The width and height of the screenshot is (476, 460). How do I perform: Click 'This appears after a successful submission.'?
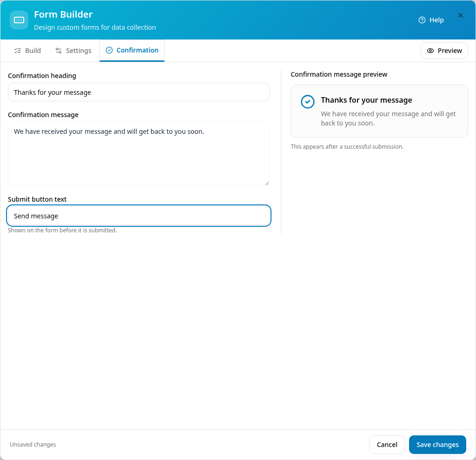pyautogui.click(x=347, y=146)
